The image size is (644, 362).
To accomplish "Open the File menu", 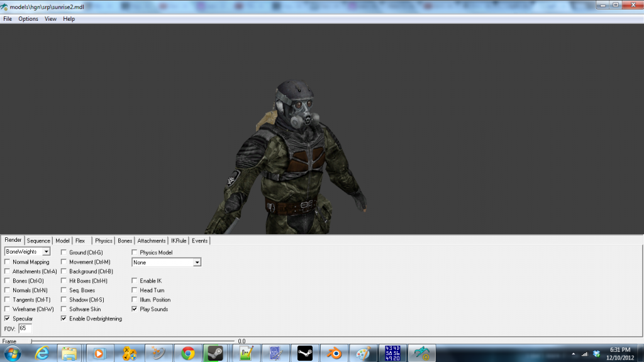I will (x=8, y=19).
